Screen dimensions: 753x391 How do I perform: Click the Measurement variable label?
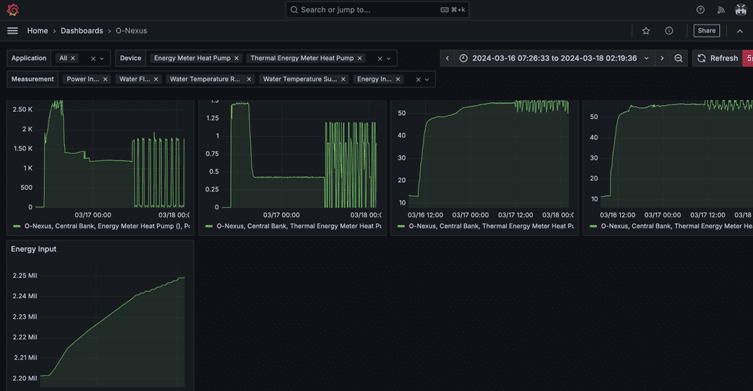coord(33,79)
